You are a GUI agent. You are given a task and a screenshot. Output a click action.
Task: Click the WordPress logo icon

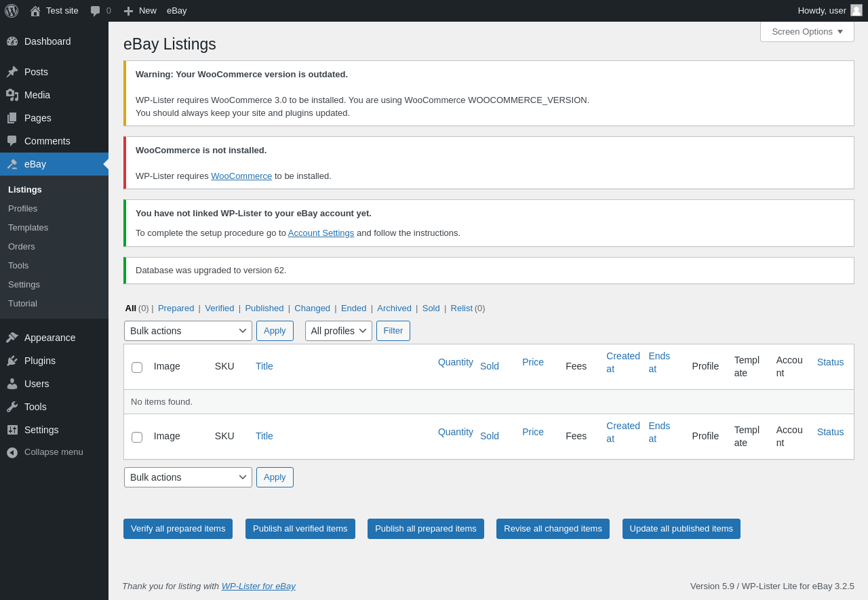coord(12,11)
